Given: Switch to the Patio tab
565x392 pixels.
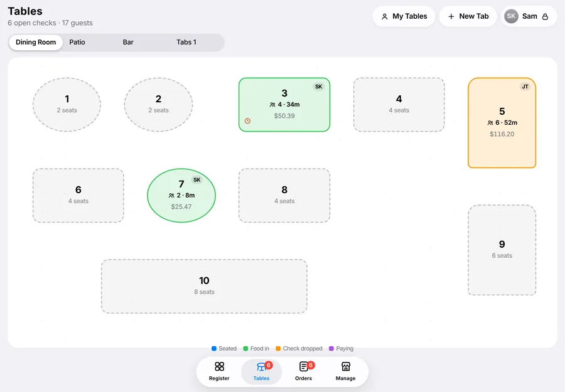Looking at the screenshot, I should (77, 42).
